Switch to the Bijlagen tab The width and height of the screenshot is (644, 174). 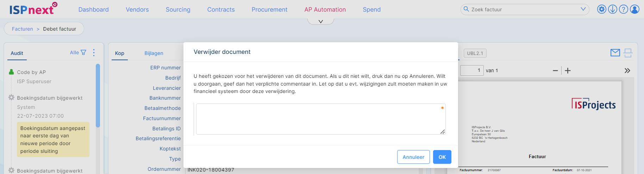(154, 53)
